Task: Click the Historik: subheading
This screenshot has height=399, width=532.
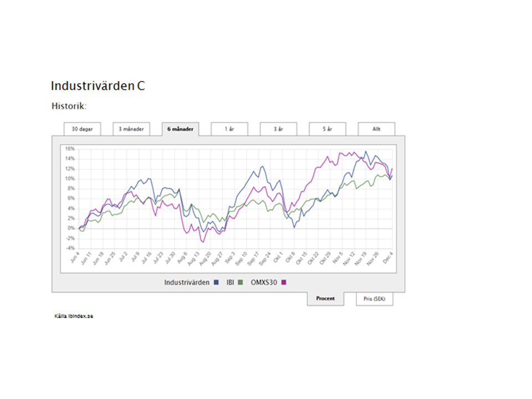Action: [69, 106]
